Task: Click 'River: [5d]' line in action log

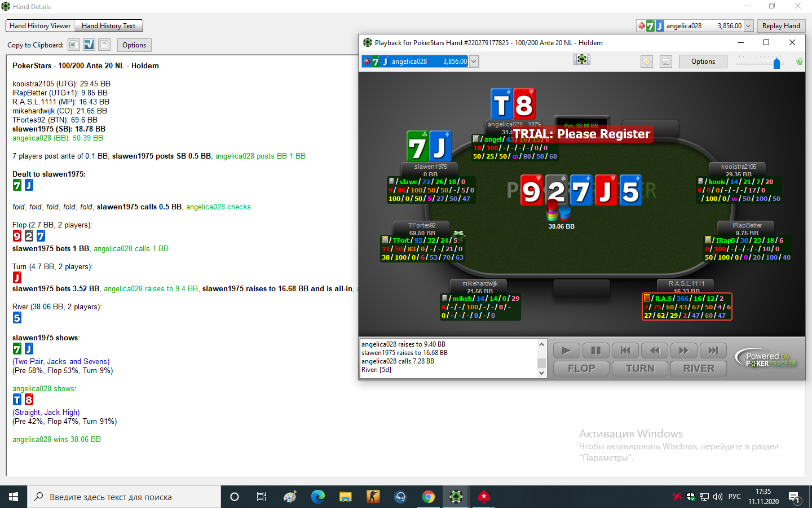Action: [376, 370]
